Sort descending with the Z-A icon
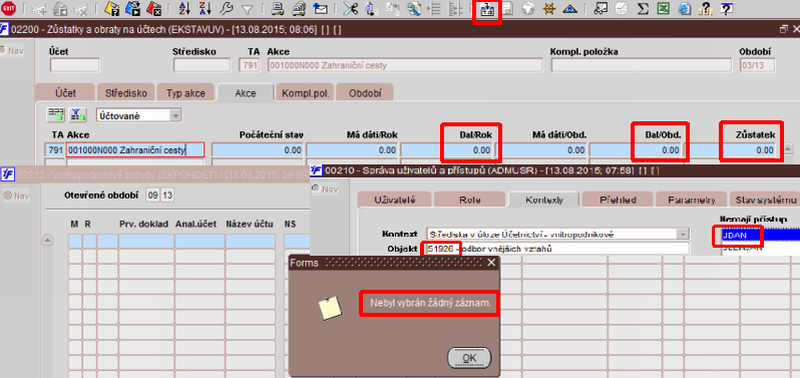Screen dimensions: 800x378 tap(205, 8)
